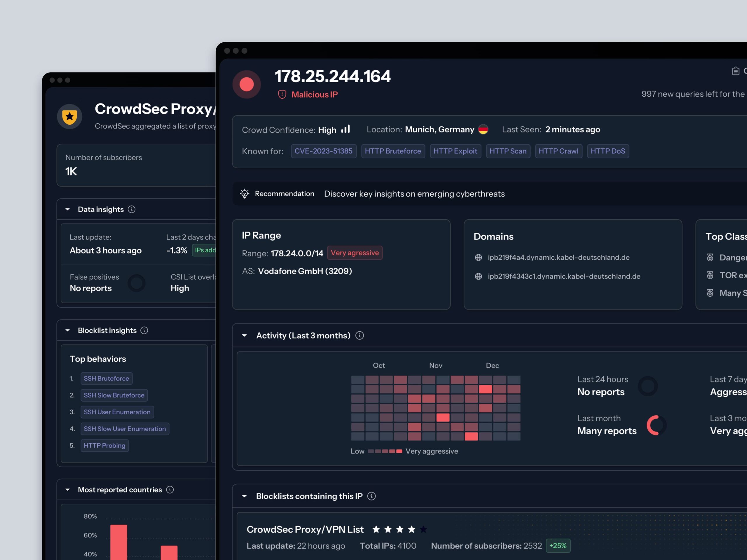The width and height of the screenshot is (747, 560).
Task: Click the activity heatmap intensity legend scale
Action: pos(385,451)
